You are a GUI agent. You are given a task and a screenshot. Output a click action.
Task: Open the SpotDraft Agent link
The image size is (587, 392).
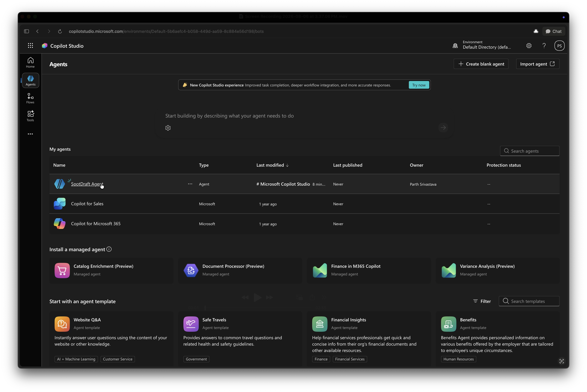pos(87,184)
